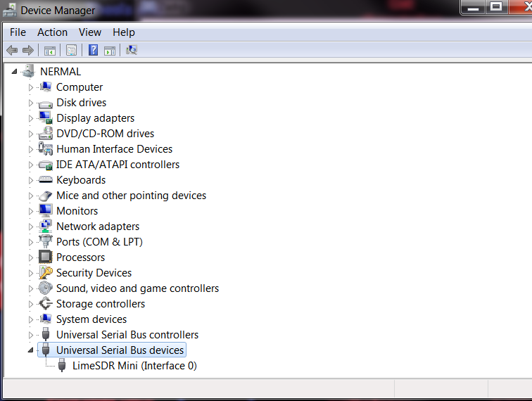The image size is (532, 401).
Task: Expand the System devices category
Action: 30,319
